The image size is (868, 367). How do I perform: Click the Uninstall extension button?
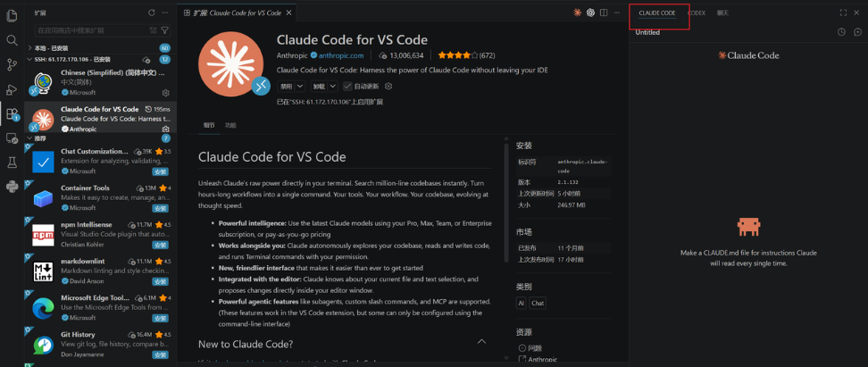tap(318, 87)
